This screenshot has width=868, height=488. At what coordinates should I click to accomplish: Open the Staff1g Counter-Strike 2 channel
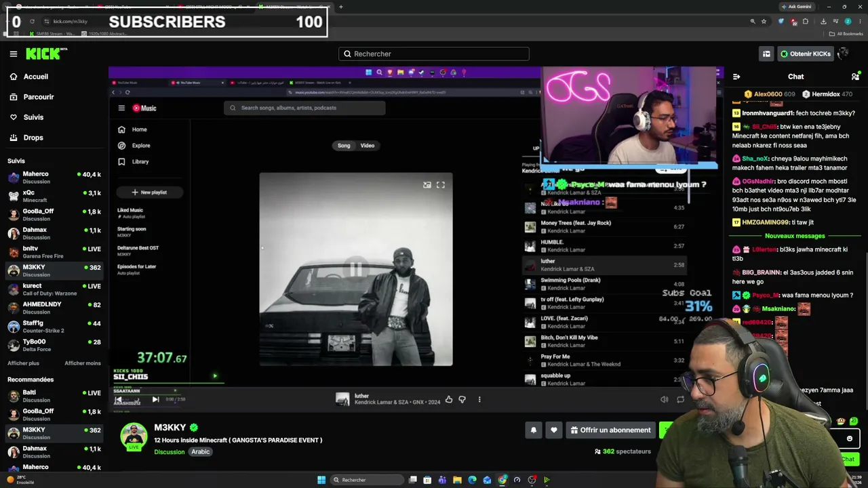click(54, 327)
